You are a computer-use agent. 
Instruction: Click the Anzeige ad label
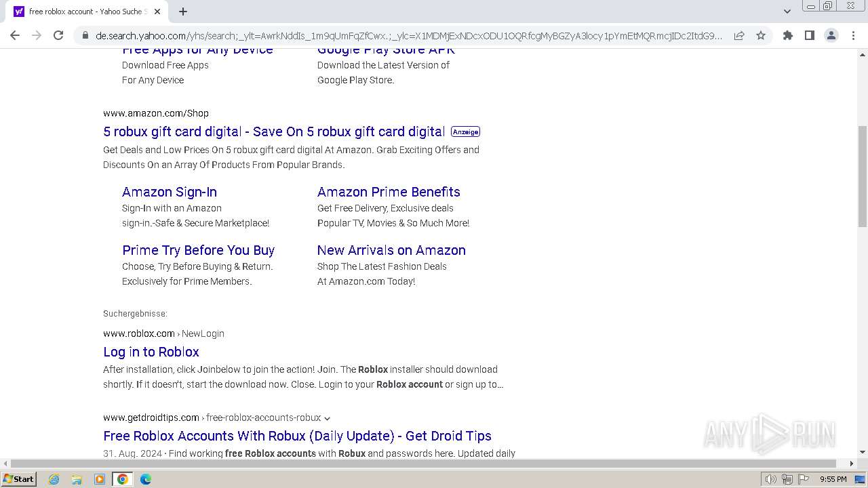465,131
